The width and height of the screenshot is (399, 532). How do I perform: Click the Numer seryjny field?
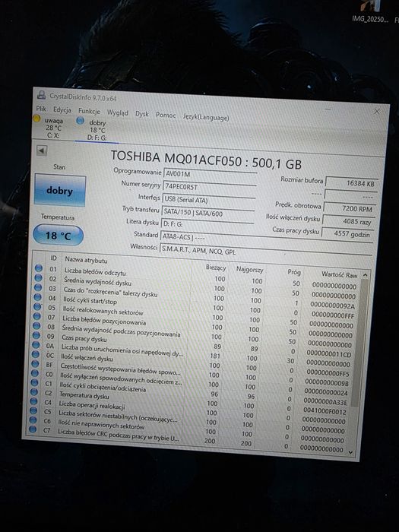point(209,187)
